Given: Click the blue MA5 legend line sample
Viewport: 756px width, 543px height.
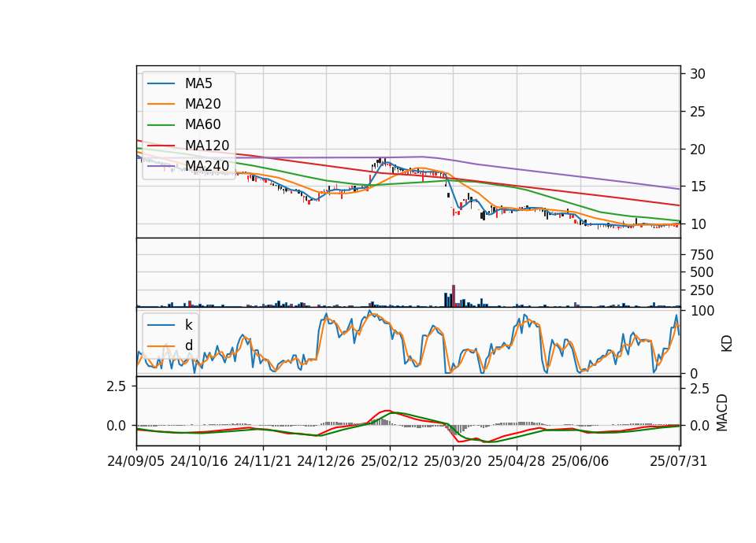Looking at the screenshot, I should point(161,83).
